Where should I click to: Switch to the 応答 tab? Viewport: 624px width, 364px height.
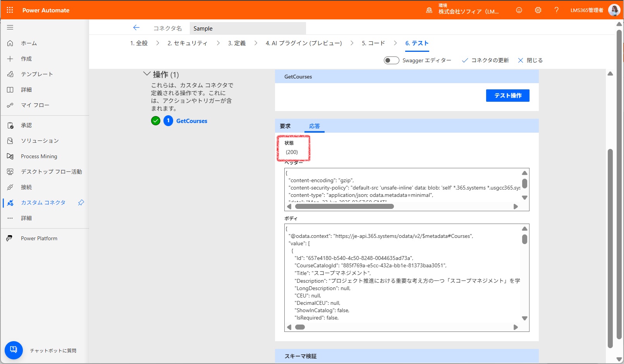pos(315,126)
